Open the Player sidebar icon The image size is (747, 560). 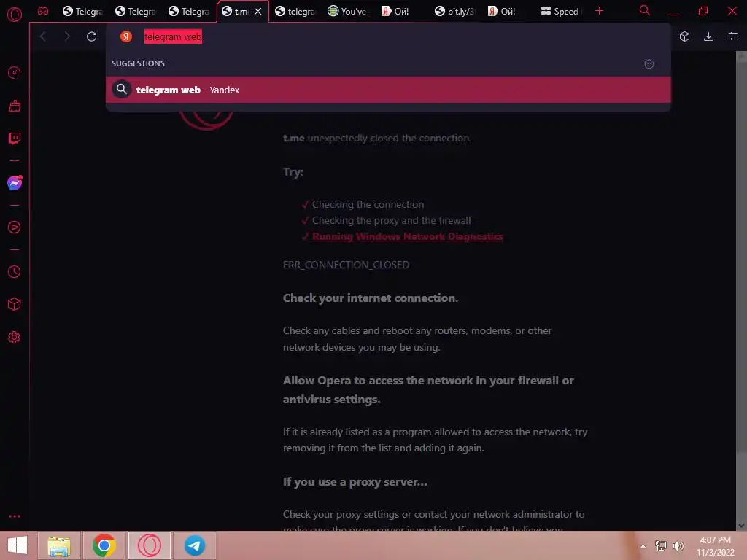(15, 227)
